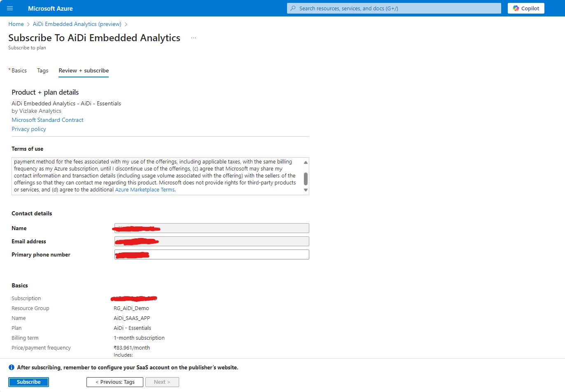This screenshot has width=565, height=392.
Task: Click terms of use scroll up arrow
Action: [306, 162]
